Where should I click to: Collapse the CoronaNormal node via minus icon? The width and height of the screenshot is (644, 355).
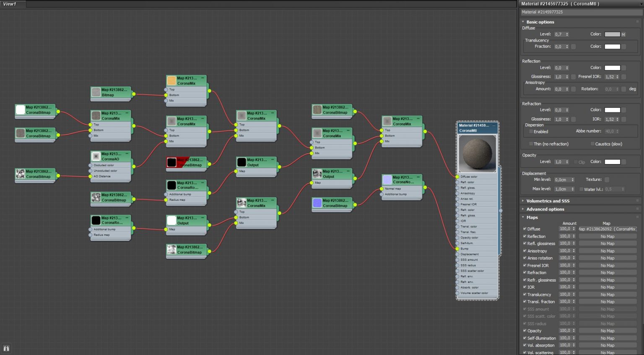coord(418,177)
